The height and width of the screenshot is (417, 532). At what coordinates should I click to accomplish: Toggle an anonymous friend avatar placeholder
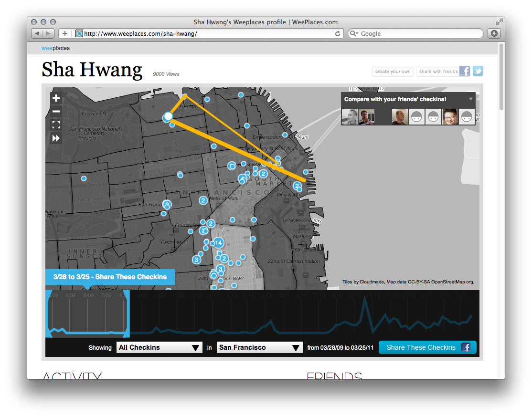(x=416, y=116)
